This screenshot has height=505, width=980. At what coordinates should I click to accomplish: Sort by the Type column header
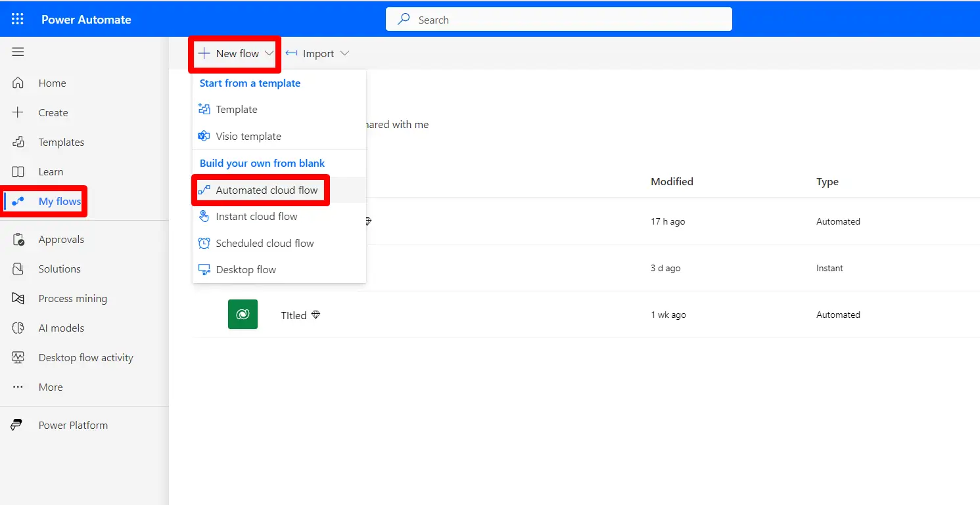point(827,181)
